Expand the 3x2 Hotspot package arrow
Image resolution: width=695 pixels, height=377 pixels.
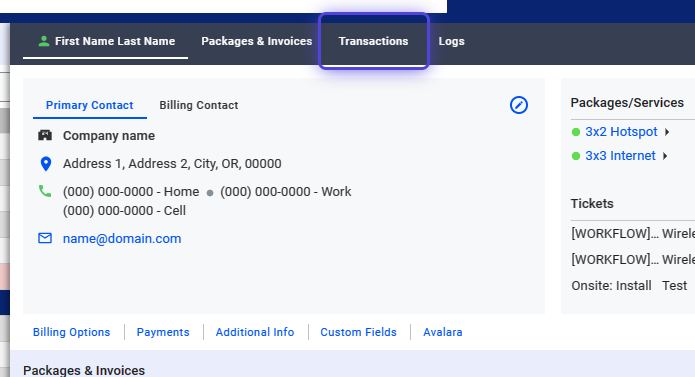tap(667, 132)
